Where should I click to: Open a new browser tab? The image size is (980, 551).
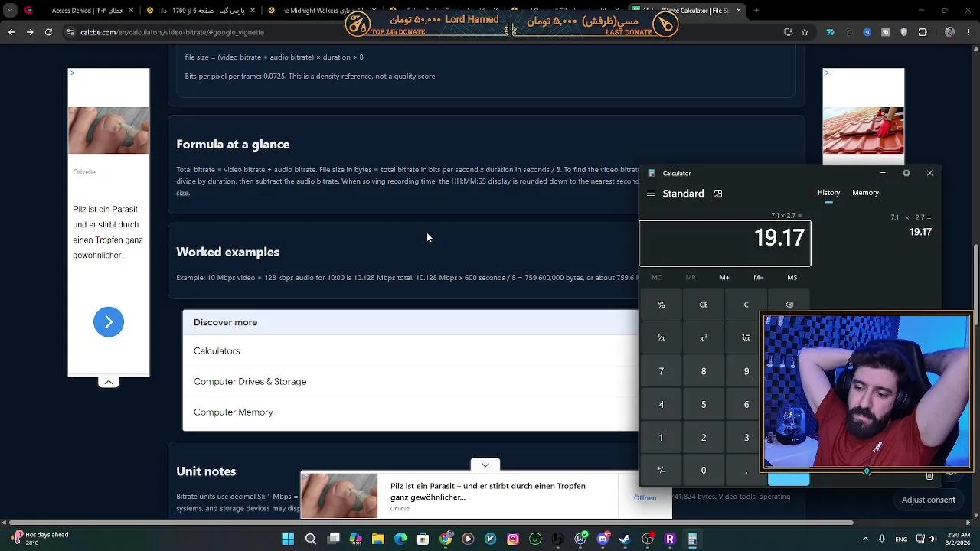(756, 11)
